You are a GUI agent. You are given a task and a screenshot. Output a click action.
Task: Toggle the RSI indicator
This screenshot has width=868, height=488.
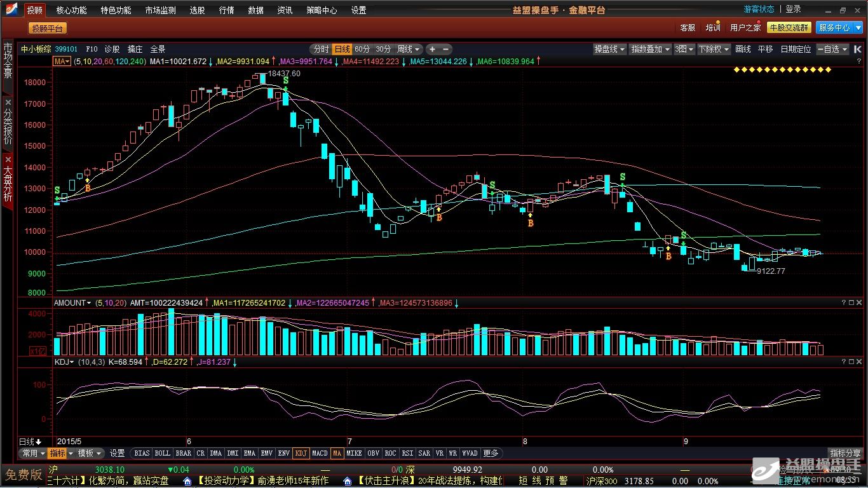pos(407,453)
